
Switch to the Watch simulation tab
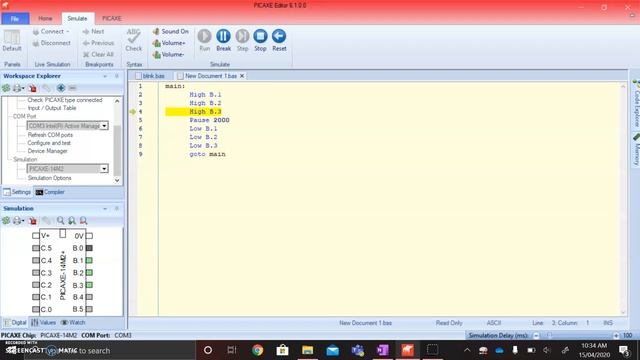click(73, 322)
